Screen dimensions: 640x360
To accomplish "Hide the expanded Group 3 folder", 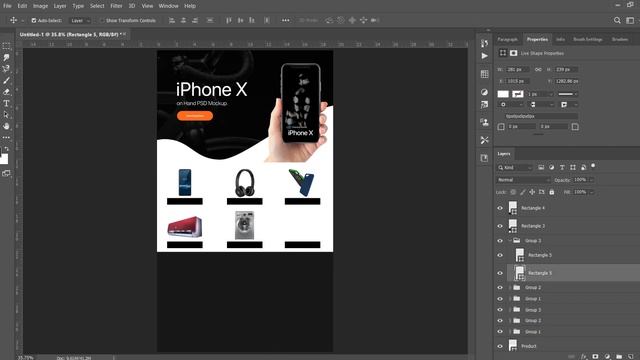I will coord(500,241).
